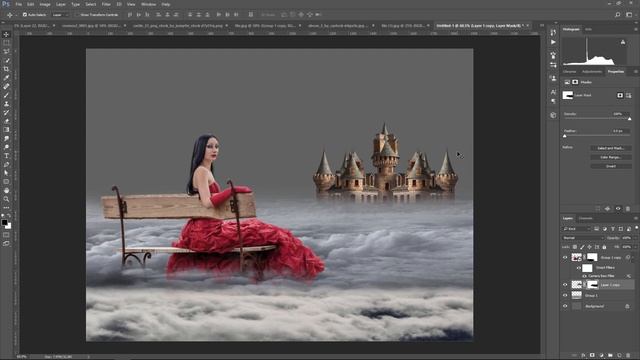This screenshot has width=640, height=360.
Task: Hide the Group 1 layer
Action: [x=565, y=296]
